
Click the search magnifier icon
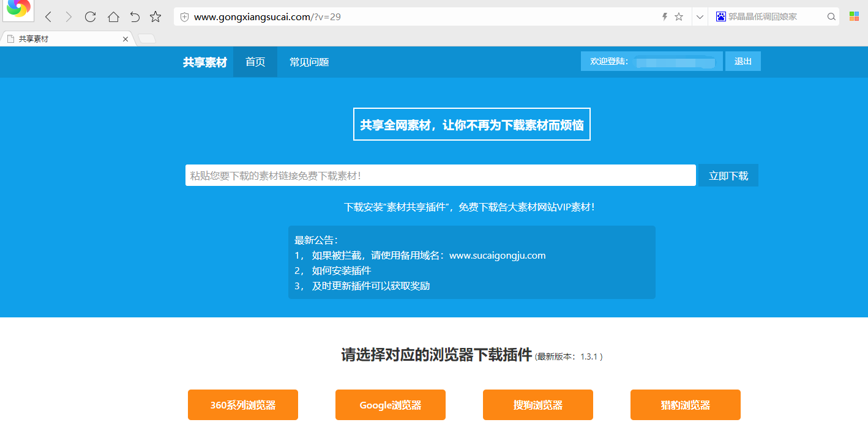coord(831,17)
